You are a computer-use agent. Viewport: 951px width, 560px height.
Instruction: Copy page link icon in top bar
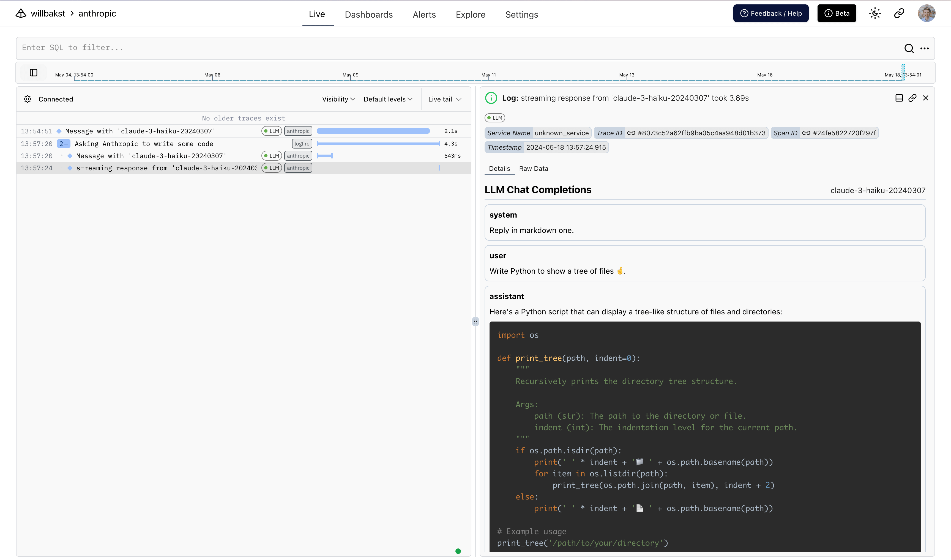899,13
